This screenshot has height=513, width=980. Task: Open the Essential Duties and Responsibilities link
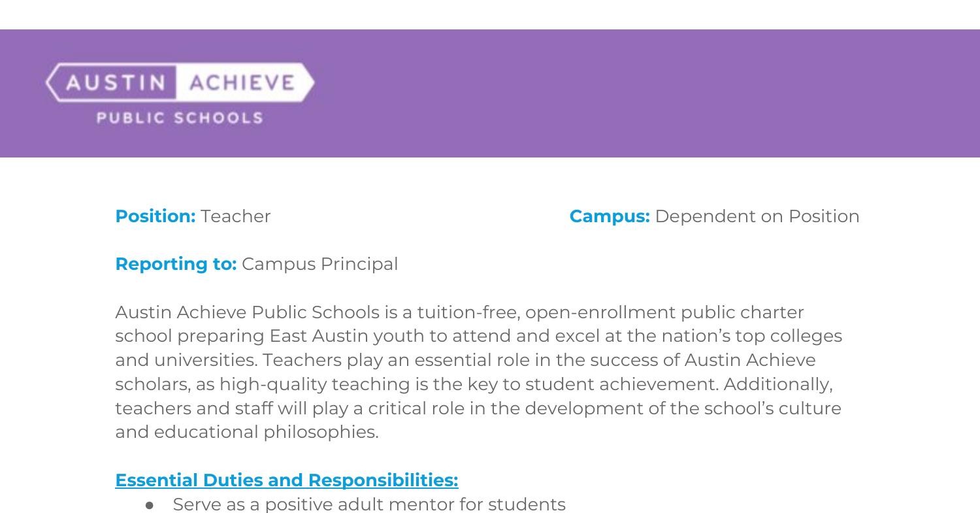(286, 480)
